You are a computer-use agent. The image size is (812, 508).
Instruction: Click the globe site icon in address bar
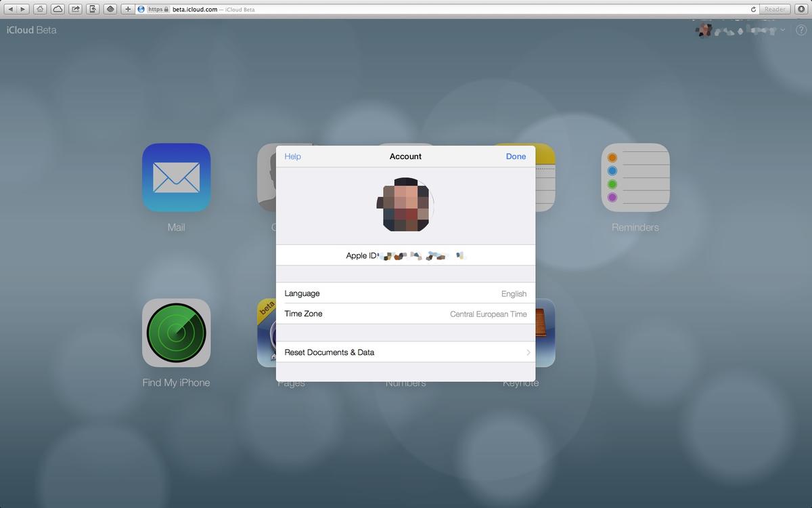click(x=141, y=9)
